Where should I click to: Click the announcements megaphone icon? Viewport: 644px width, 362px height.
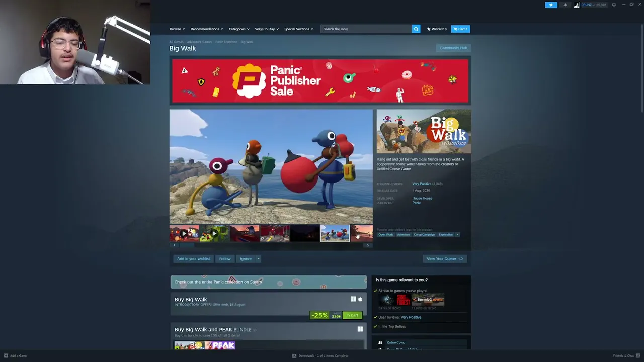(551, 5)
